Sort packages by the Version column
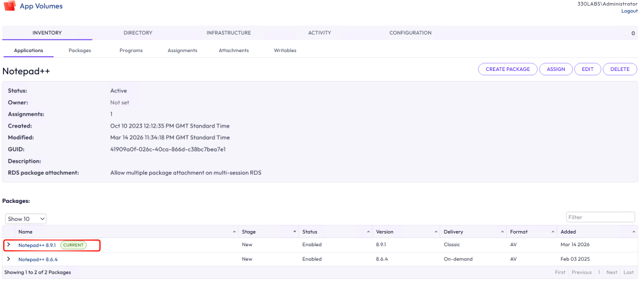644x287 pixels. click(x=406, y=232)
